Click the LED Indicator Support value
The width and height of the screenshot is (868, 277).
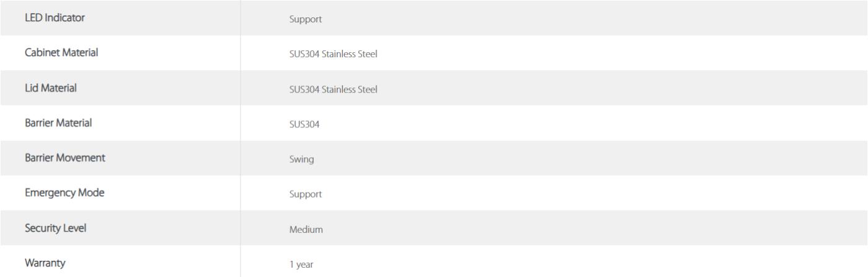(306, 19)
